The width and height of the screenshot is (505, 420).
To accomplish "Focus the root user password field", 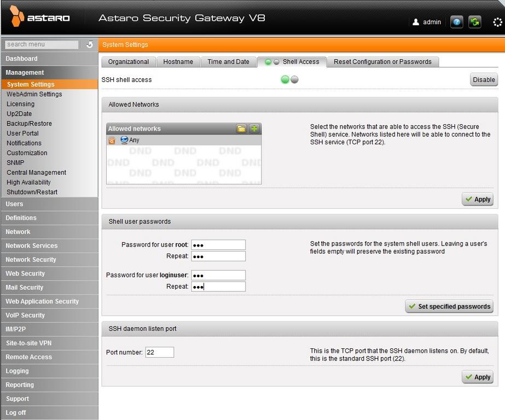I will click(x=218, y=245).
